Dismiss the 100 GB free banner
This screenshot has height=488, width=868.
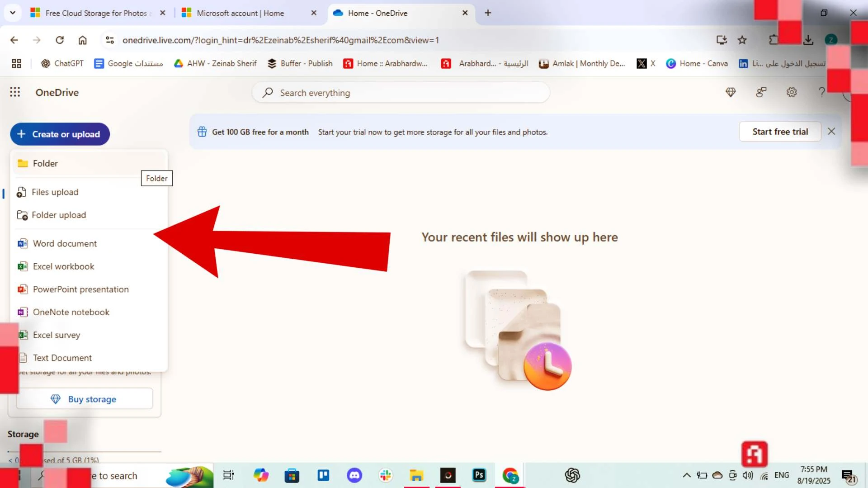pyautogui.click(x=831, y=132)
